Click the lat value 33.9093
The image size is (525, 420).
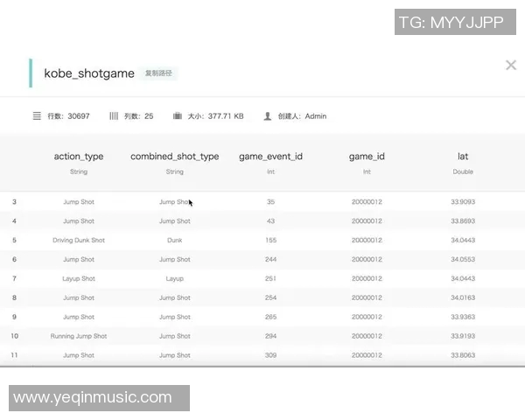pyautogui.click(x=463, y=202)
